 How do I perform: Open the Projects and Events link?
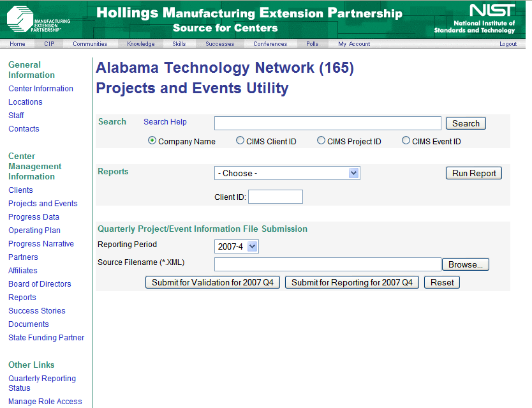point(43,203)
